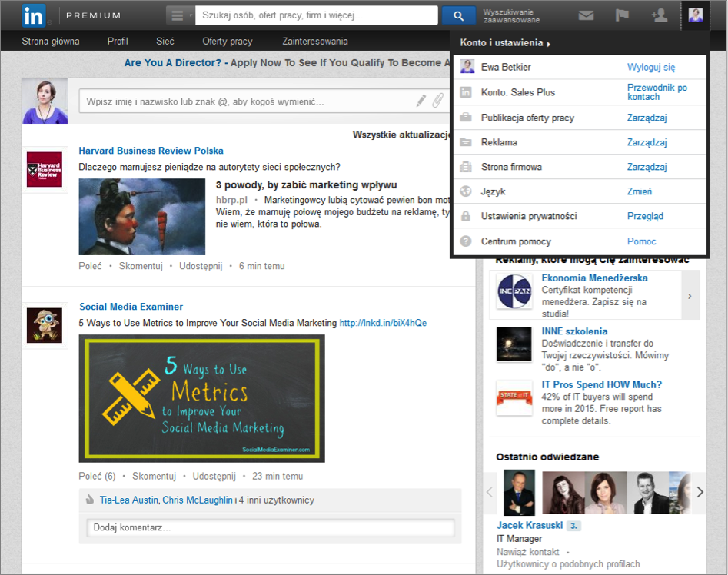This screenshot has width=728, height=575.
Task: Open the lnkd.in/biX4hQe link
Action: click(x=383, y=323)
